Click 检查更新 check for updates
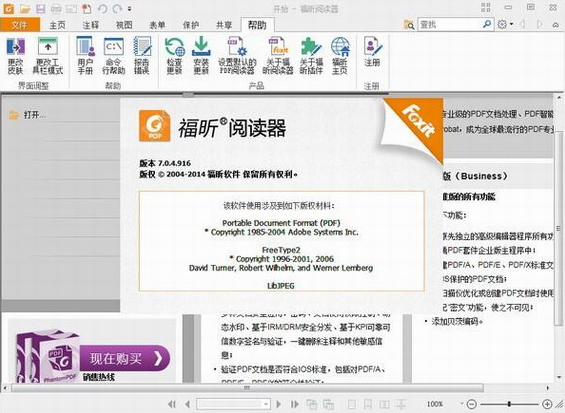The width and height of the screenshot is (565, 413). pos(174,55)
